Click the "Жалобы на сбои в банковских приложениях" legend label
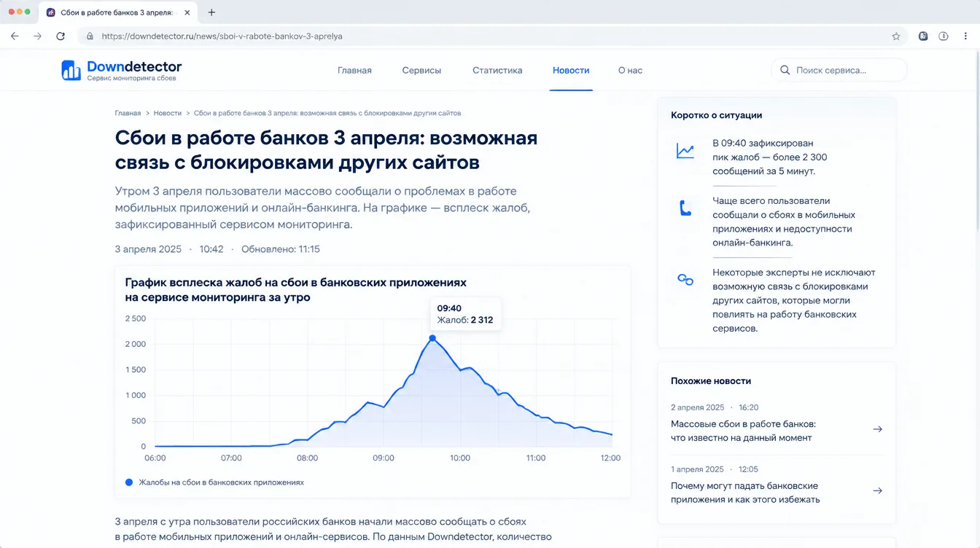 pyautogui.click(x=221, y=482)
